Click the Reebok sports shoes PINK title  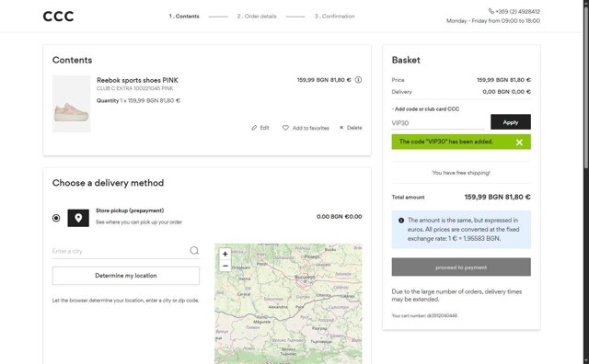click(x=137, y=80)
